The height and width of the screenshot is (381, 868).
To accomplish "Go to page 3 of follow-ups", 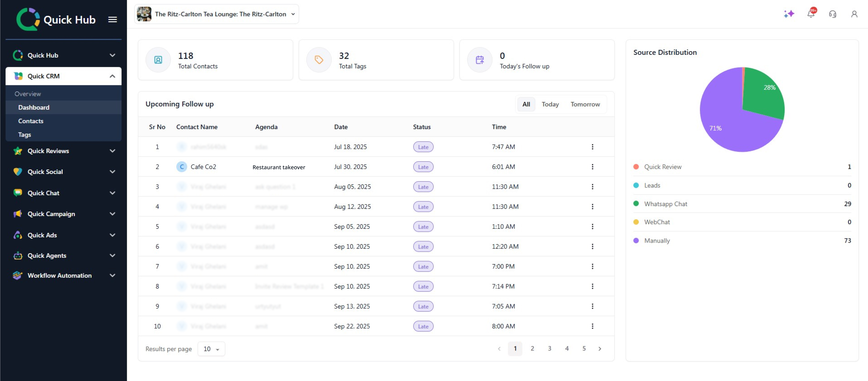I will point(549,348).
